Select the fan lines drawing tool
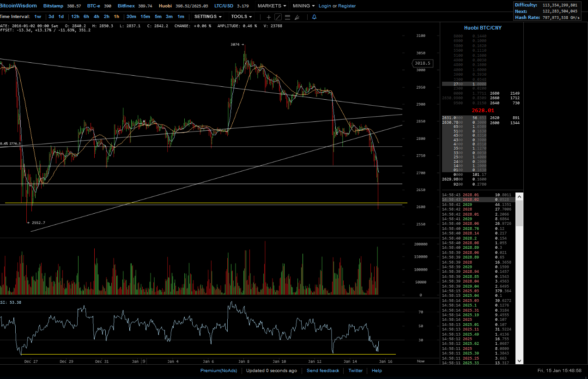 point(297,17)
